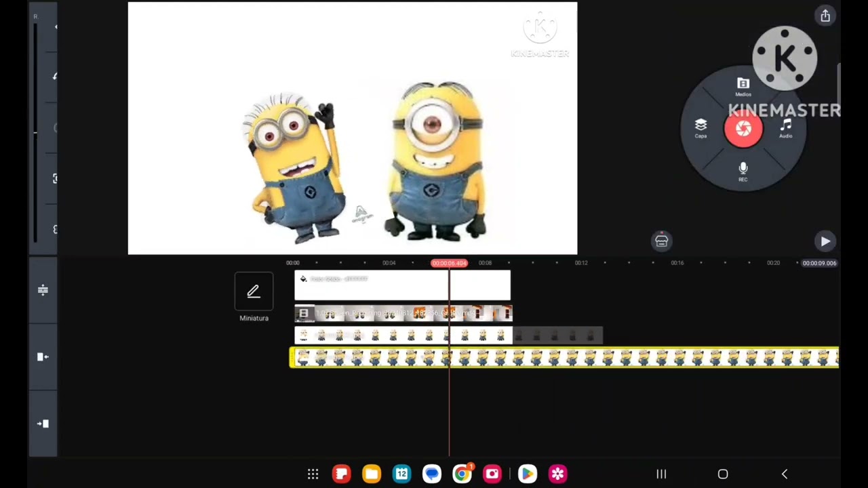This screenshot has height=488, width=868.
Task: Open the Messages chat app
Action: pyautogui.click(x=432, y=474)
